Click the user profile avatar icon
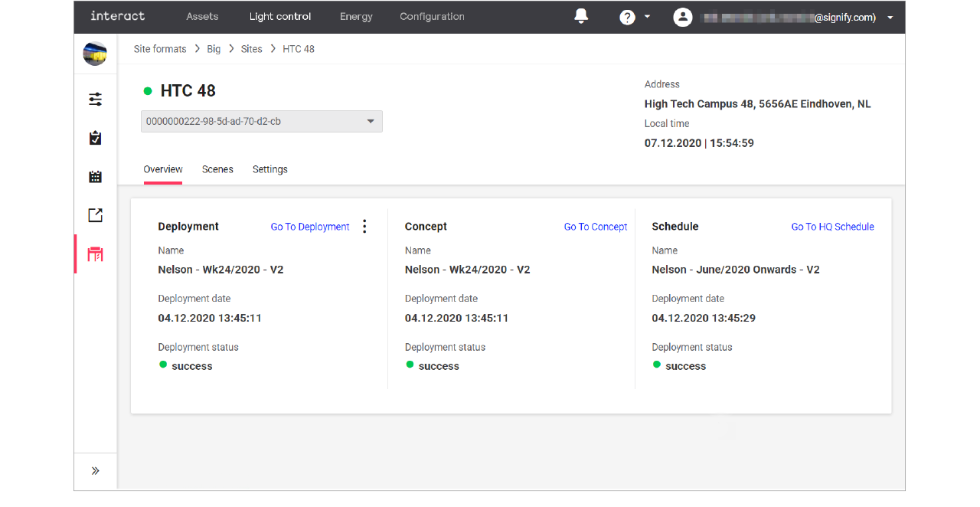The height and width of the screenshot is (507, 980). click(682, 16)
